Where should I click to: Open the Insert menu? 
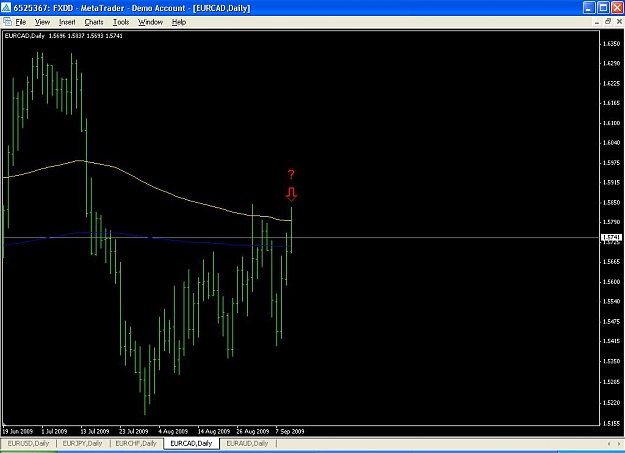click(67, 22)
